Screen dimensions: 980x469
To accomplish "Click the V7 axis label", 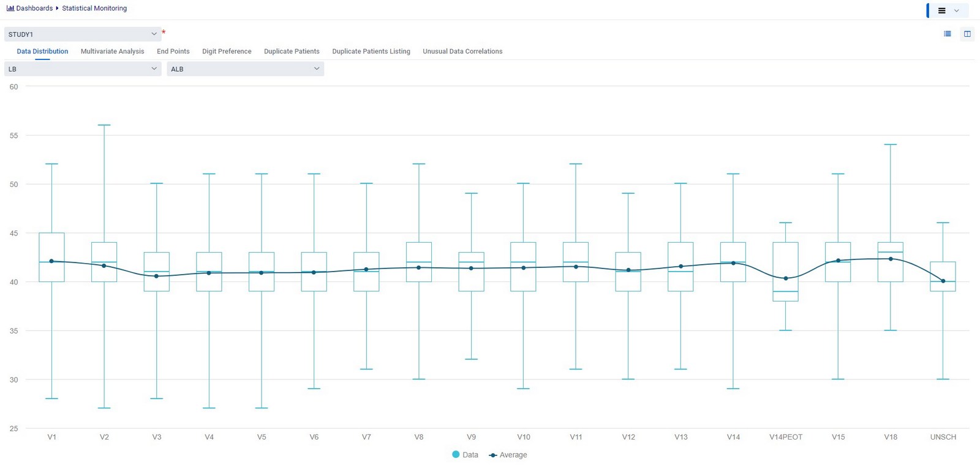I will [x=366, y=437].
